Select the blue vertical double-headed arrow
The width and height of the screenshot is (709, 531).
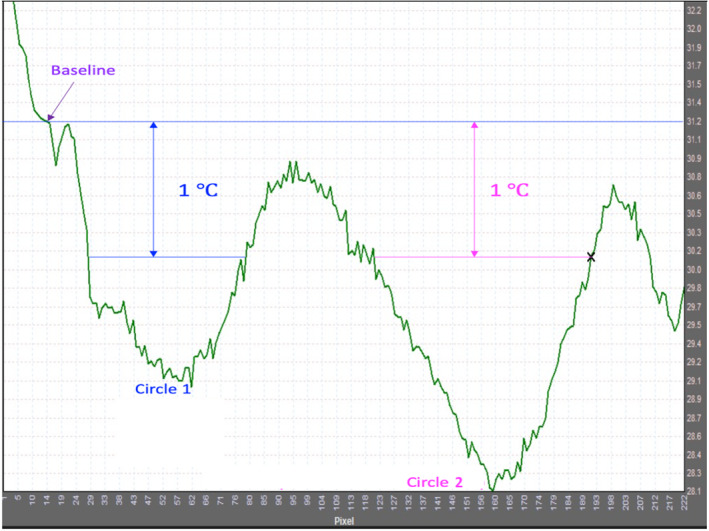(153, 189)
